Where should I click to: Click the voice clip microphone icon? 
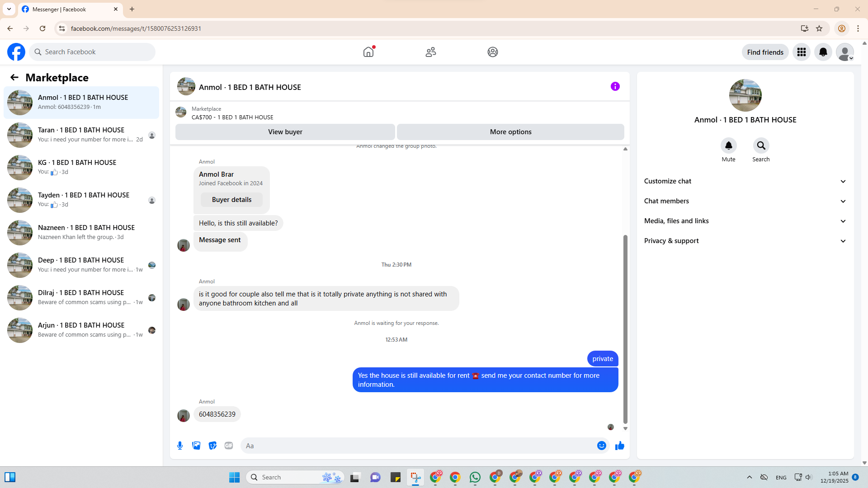tap(180, 446)
